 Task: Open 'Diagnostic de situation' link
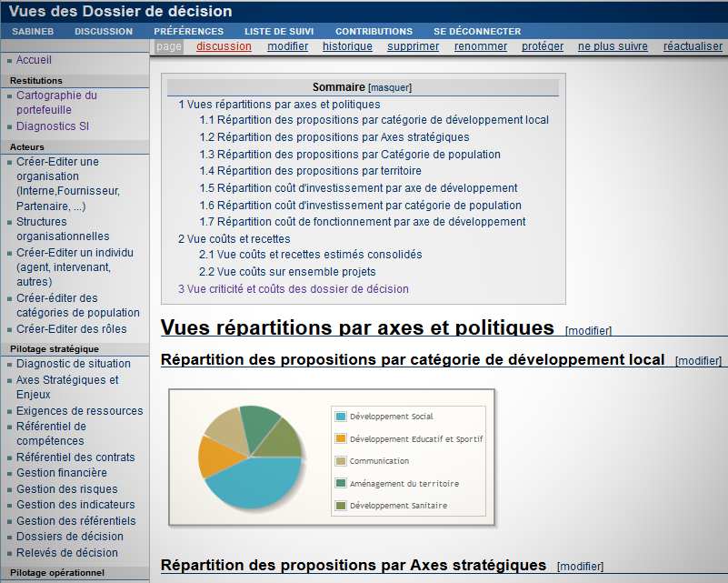coord(74,364)
